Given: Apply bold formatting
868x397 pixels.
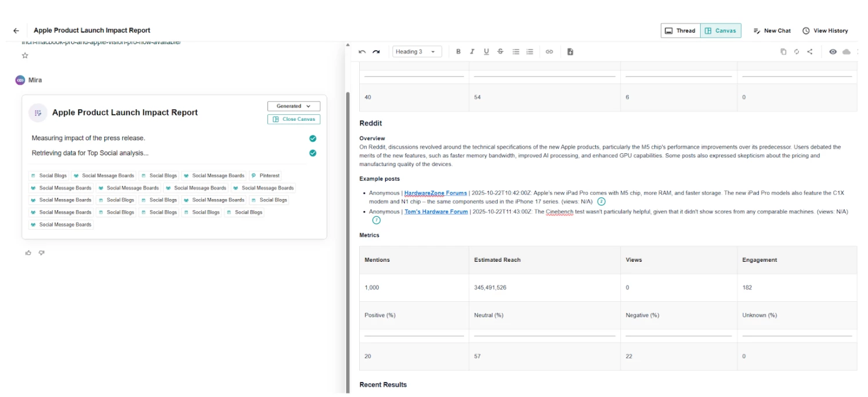Looking at the screenshot, I should click(458, 52).
